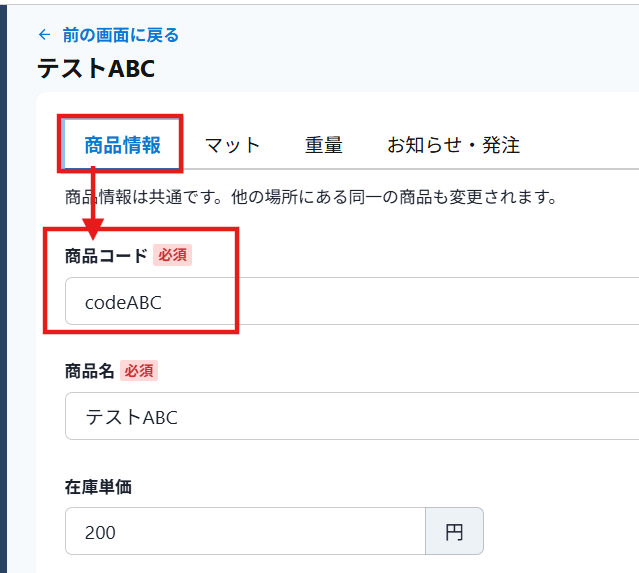Click the 商品名 text field
639x573 pixels.
point(350,417)
